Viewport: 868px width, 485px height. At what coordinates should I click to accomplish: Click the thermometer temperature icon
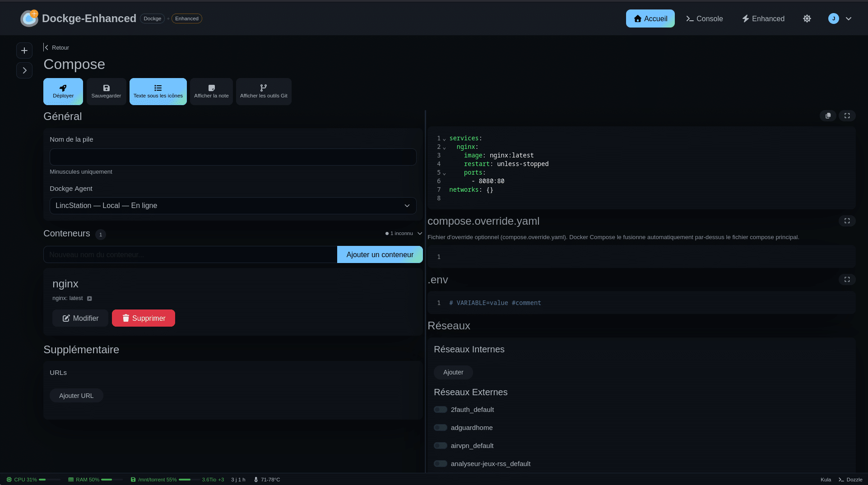256,480
